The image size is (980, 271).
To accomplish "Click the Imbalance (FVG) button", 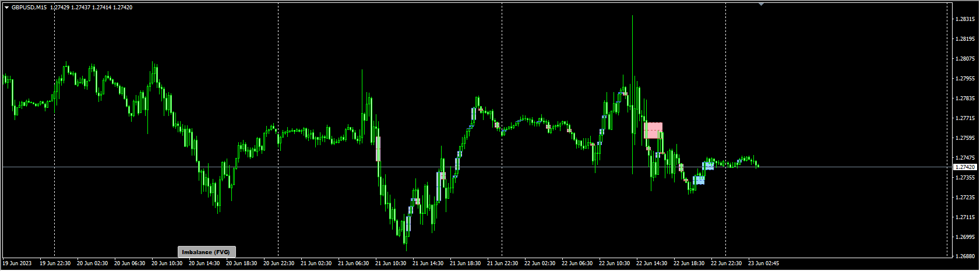I will 207,252.
